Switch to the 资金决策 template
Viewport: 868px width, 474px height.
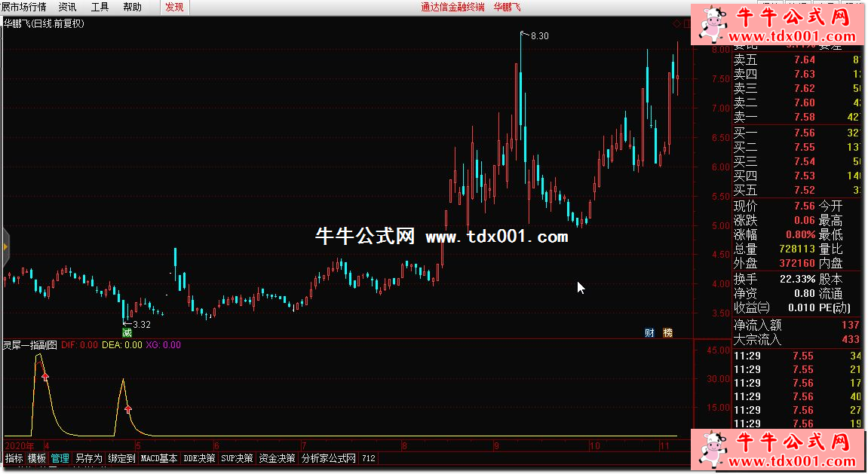[x=277, y=458]
